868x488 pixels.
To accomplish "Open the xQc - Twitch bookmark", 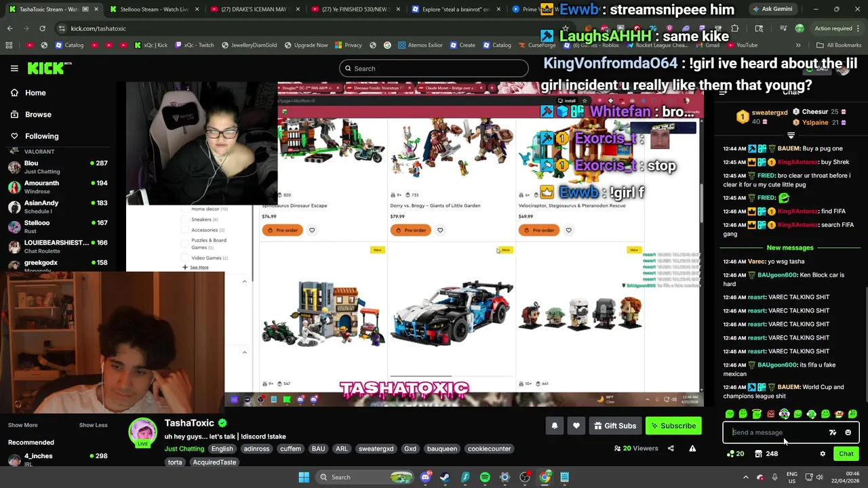I will tap(195, 45).
